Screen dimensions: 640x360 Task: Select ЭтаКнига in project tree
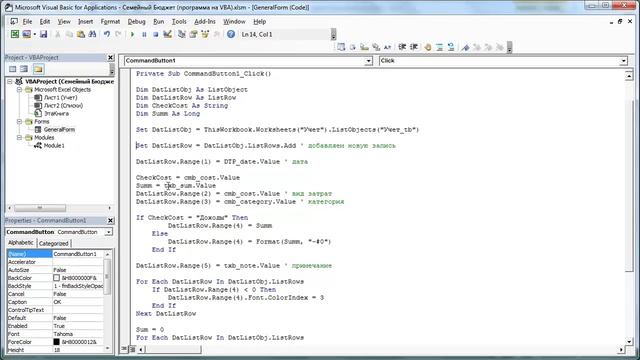pyautogui.click(x=56, y=113)
